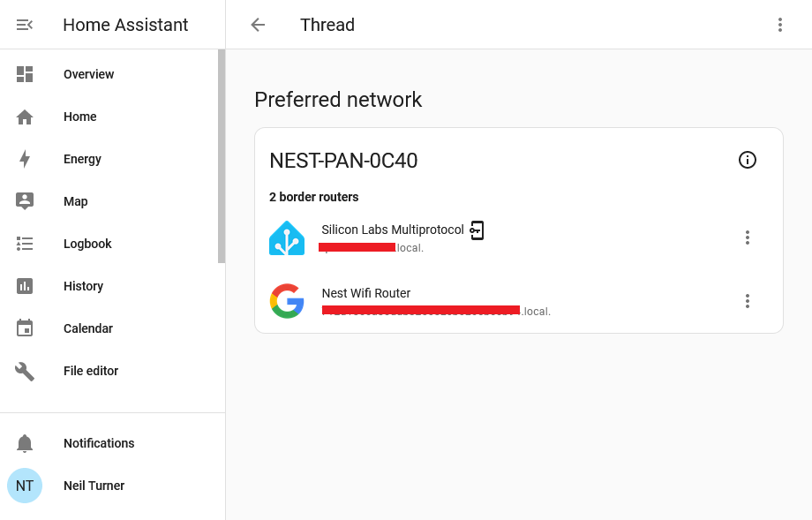
Task: Switch to the Home menu item
Action: 80,117
